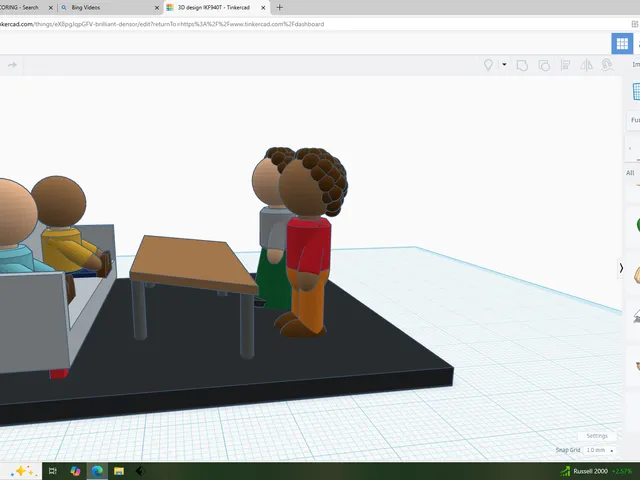Open a new browser tab
Screen dimensions: 640x480
(x=280, y=7)
